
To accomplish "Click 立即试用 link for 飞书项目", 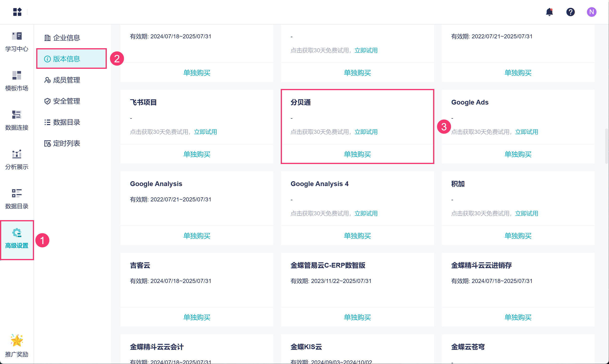I will (x=205, y=132).
